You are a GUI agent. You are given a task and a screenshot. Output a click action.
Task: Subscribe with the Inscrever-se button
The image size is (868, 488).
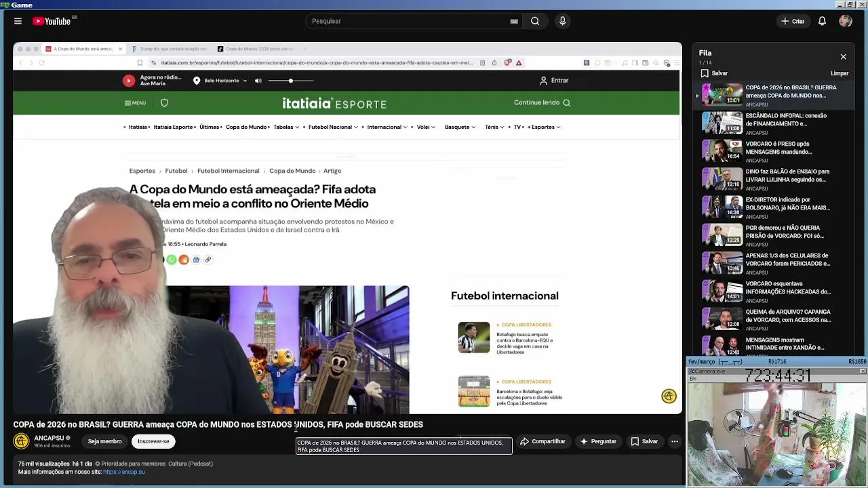(x=153, y=441)
